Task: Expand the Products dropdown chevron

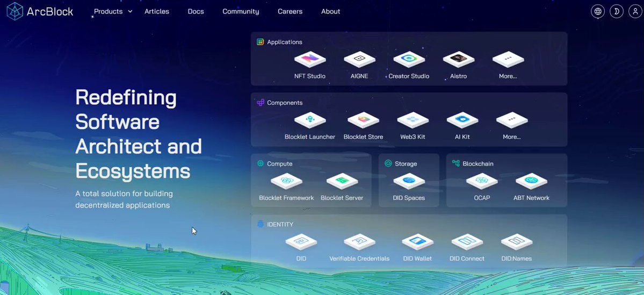Action: click(x=130, y=11)
